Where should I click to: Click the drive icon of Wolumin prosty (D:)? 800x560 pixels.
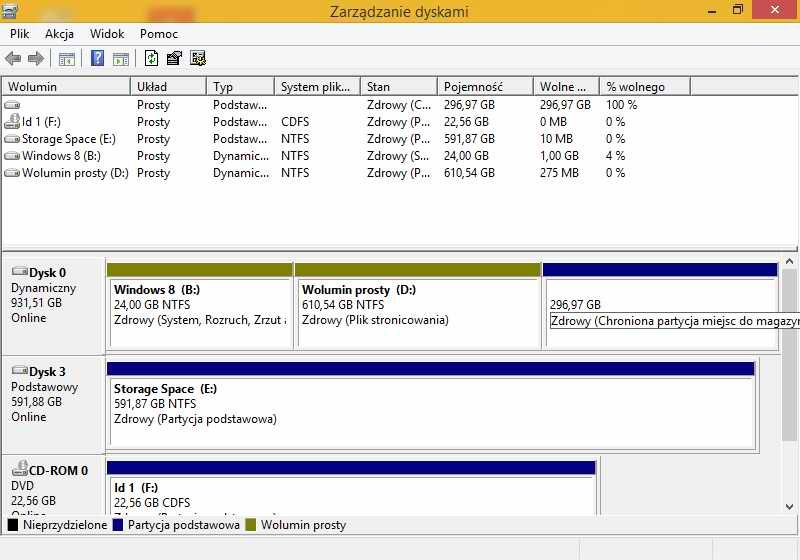[12, 173]
